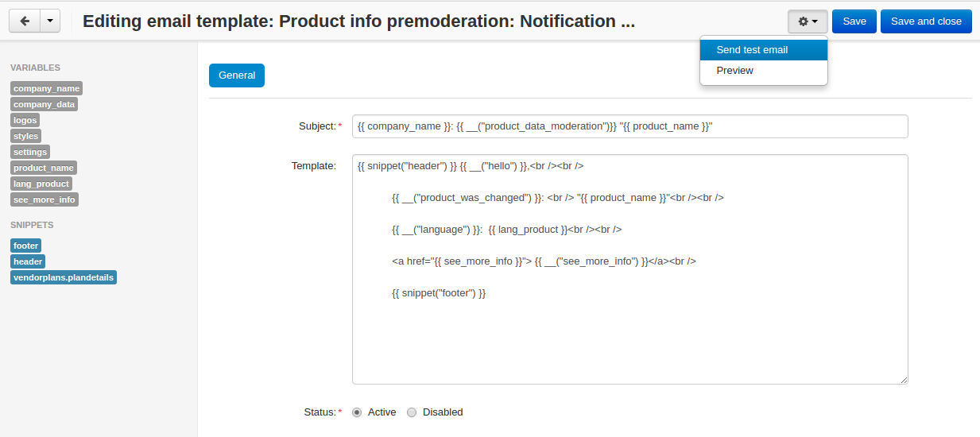980x437 pixels.
Task: Insert the header snippet tag
Action: click(28, 261)
